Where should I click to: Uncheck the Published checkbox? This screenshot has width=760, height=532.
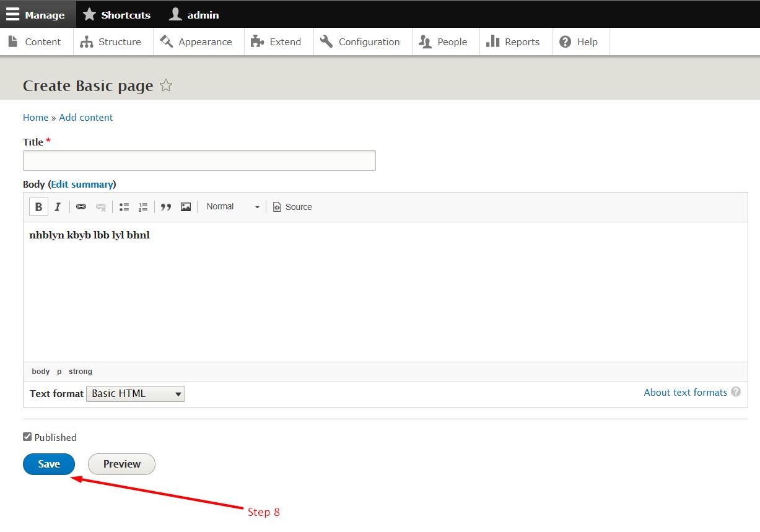(x=27, y=437)
